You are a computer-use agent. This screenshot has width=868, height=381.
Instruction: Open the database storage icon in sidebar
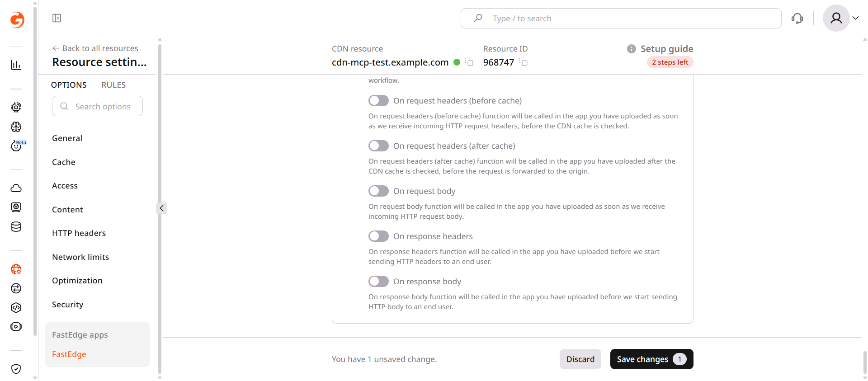[x=16, y=226]
